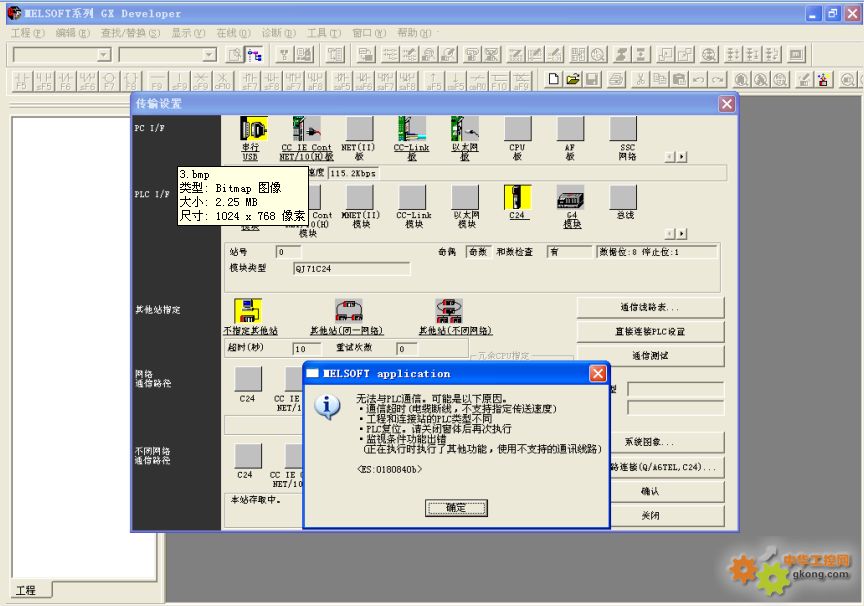Select the CC-Link board icon in PC I/F
This screenshot has height=606, width=864.
click(412, 129)
